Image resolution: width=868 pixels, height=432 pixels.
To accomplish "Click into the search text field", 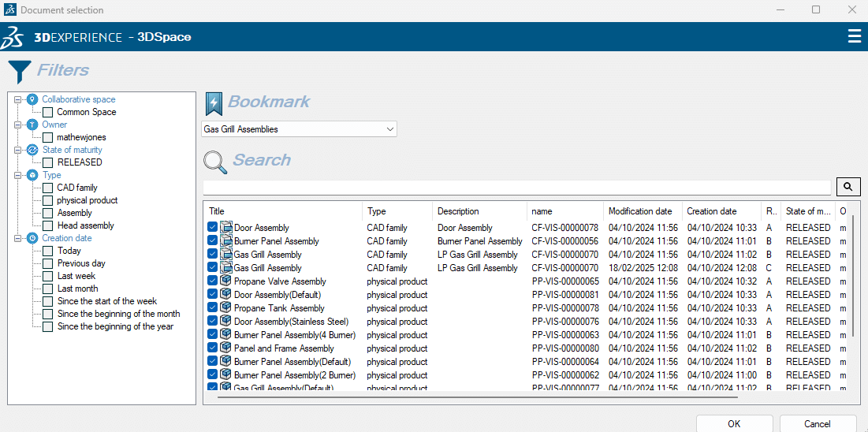I will 517,187.
